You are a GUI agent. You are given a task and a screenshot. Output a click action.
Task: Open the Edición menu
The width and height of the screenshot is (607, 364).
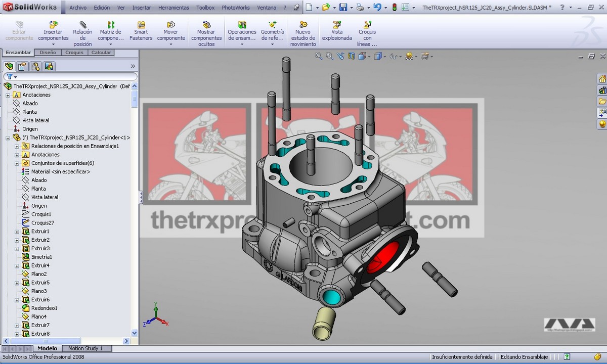(102, 8)
